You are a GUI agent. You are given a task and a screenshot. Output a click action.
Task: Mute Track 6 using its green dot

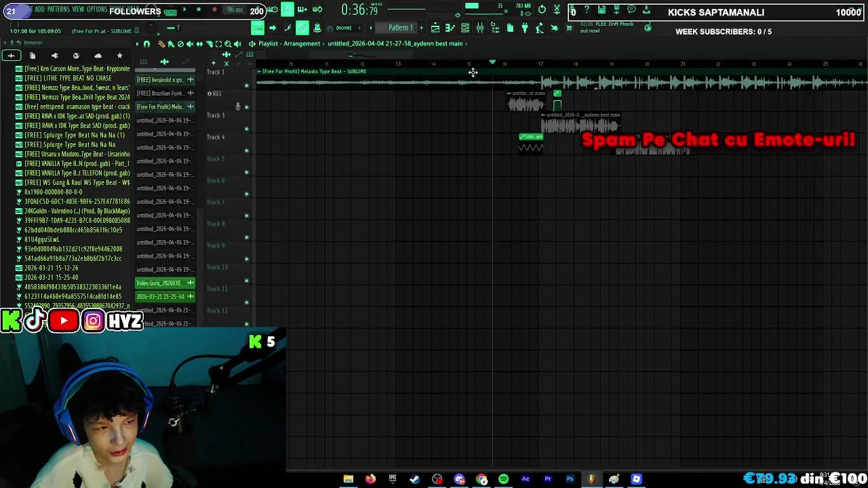[x=246, y=194]
